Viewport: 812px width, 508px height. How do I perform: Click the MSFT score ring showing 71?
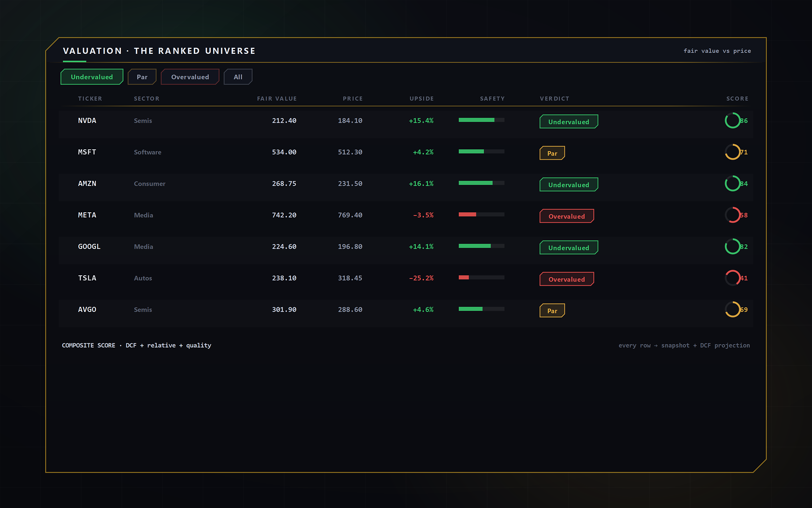point(733,152)
